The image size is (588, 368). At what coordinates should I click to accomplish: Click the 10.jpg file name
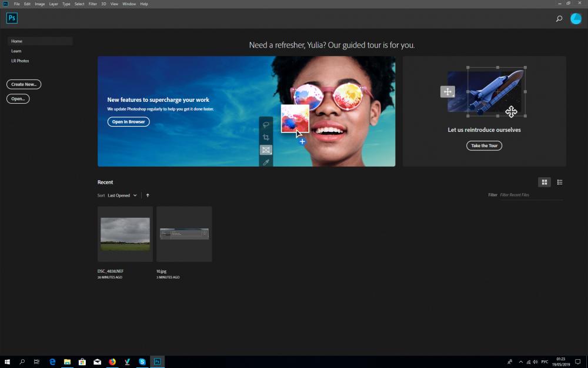[x=162, y=271]
